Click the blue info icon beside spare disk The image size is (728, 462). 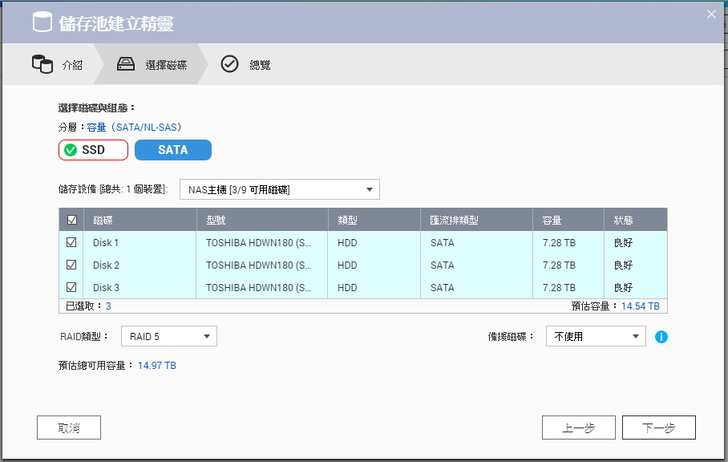coord(661,337)
